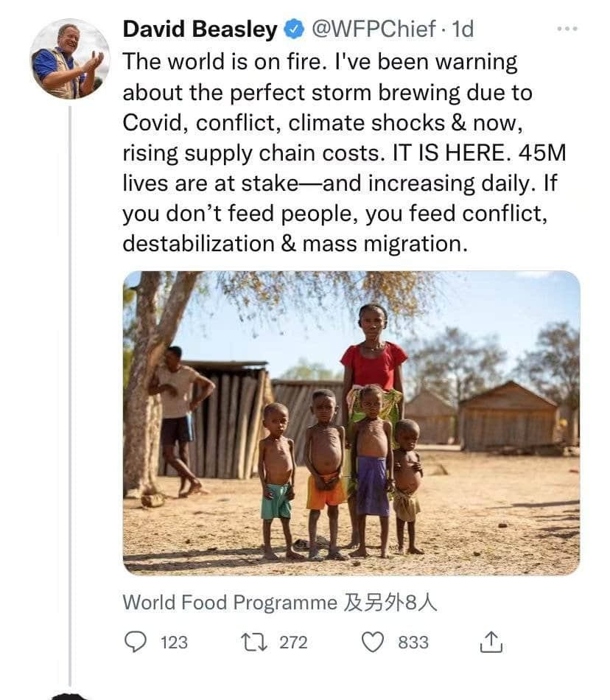Open the partially visible avatar below the thread
This screenshot has height=700, width=610.
(x=69, y=696)
